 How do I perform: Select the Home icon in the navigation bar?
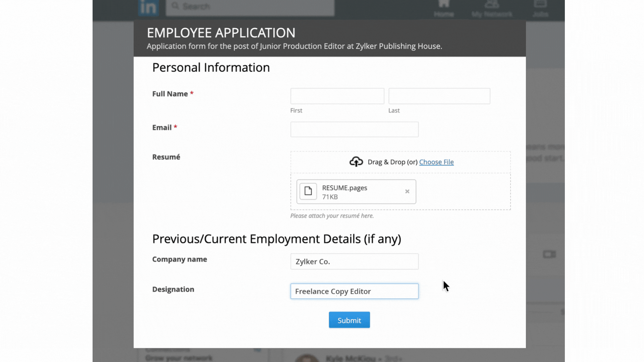443,5
